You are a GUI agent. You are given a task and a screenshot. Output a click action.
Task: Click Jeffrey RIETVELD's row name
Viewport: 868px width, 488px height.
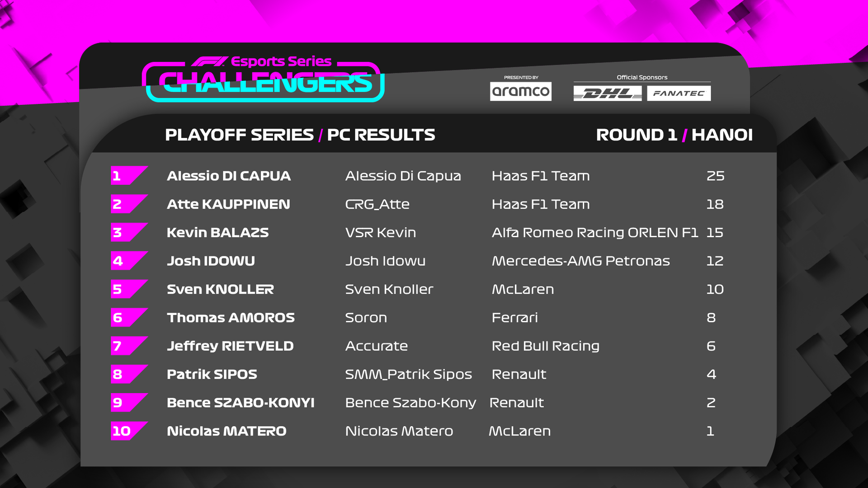(x=230, y=346)
